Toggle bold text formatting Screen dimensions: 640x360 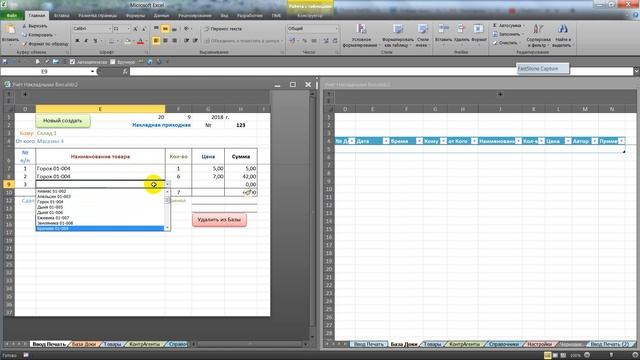(77, 41)
